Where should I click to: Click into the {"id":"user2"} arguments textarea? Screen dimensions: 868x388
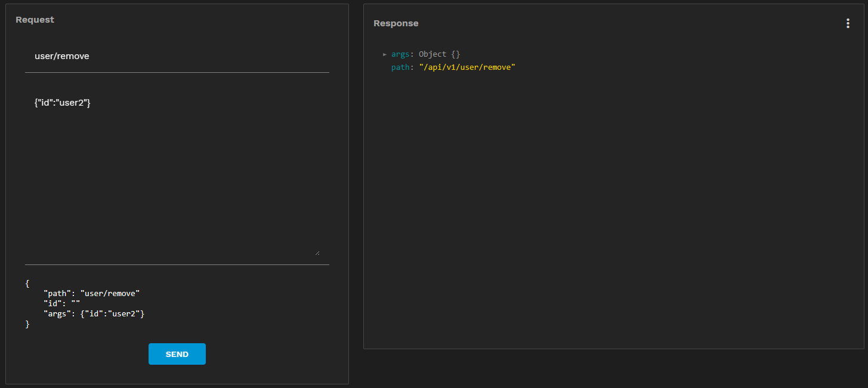click(63, 103)
